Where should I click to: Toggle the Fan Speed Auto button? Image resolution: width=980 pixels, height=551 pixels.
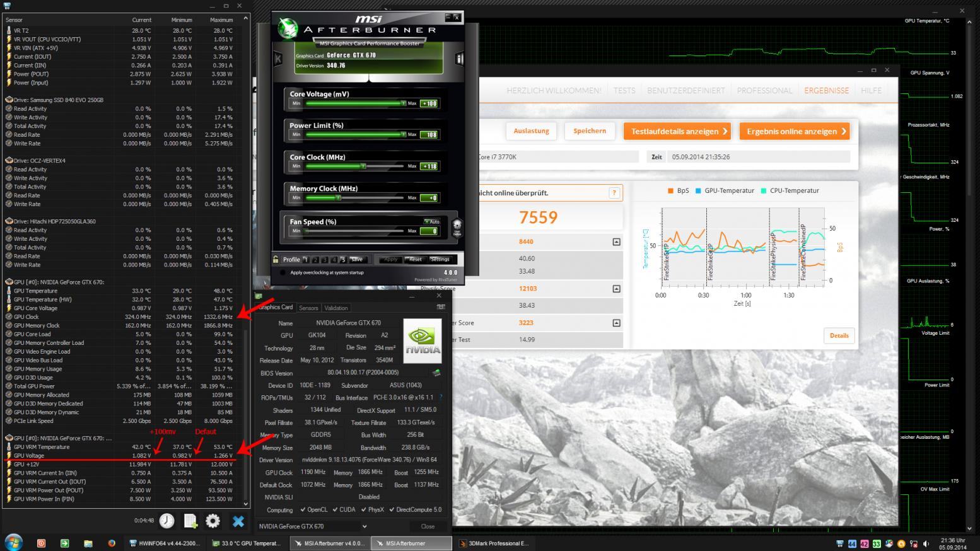[432, 221]
